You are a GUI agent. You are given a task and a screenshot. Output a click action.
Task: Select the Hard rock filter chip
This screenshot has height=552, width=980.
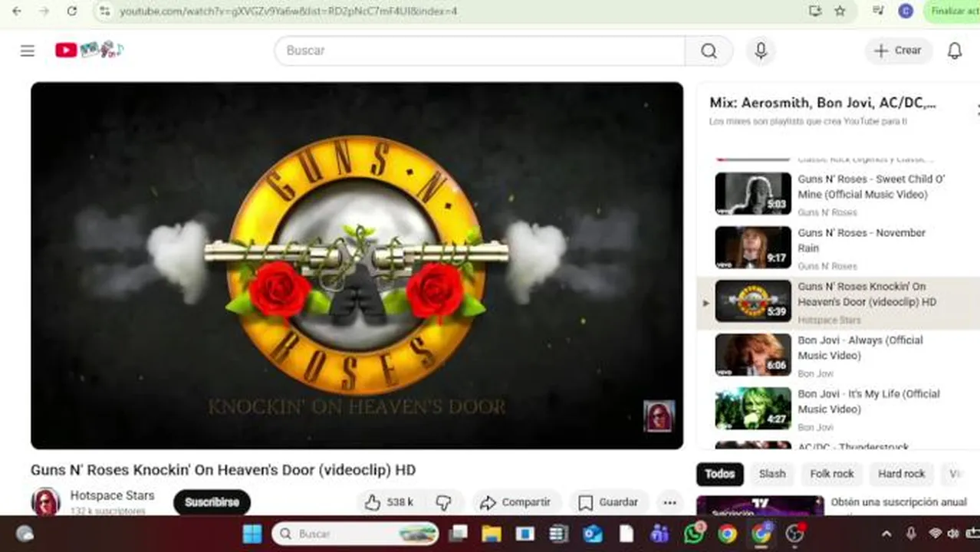coord(902,474)
